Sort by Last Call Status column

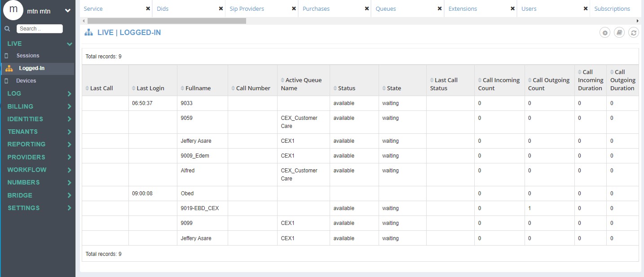pyautogui.click(x=444, y=84)
